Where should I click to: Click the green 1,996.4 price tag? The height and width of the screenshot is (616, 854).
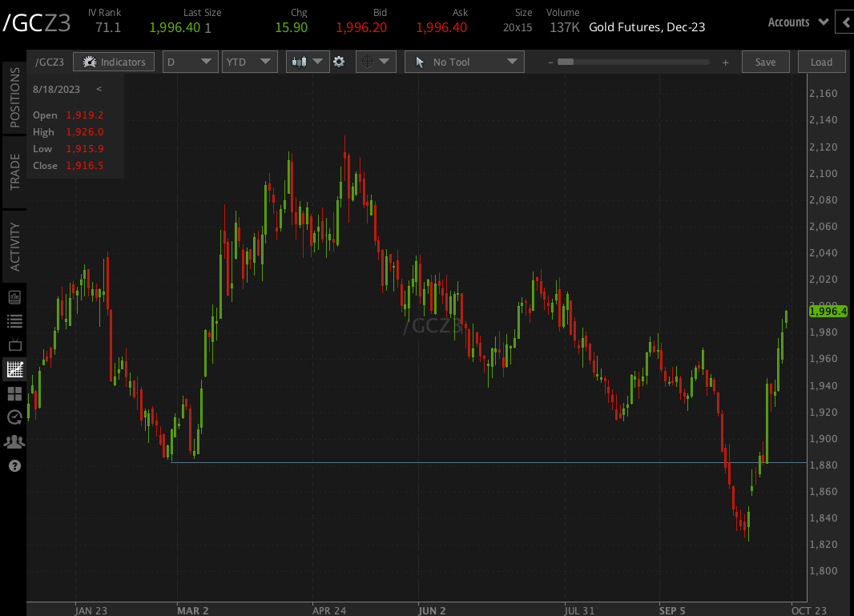click(x=828, y=312)
